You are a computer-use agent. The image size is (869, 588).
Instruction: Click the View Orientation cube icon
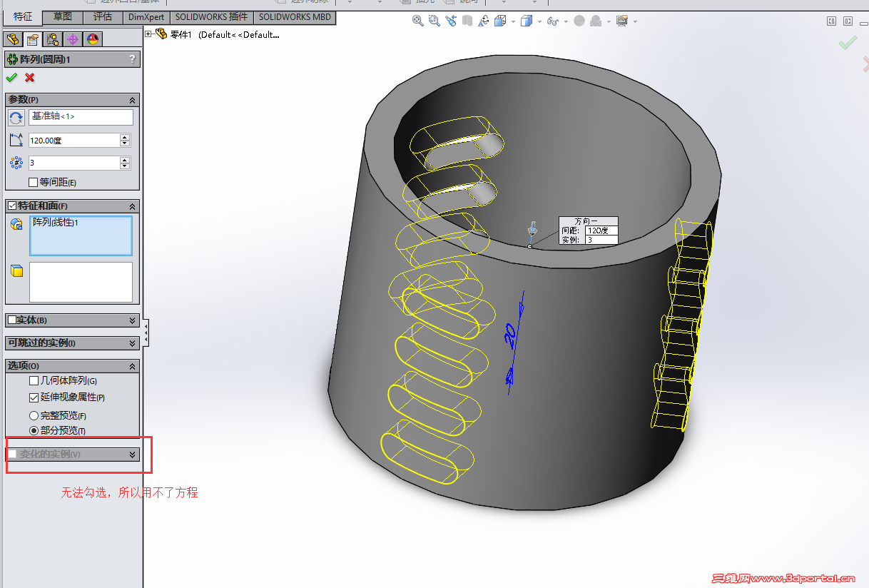click(500, 21)
